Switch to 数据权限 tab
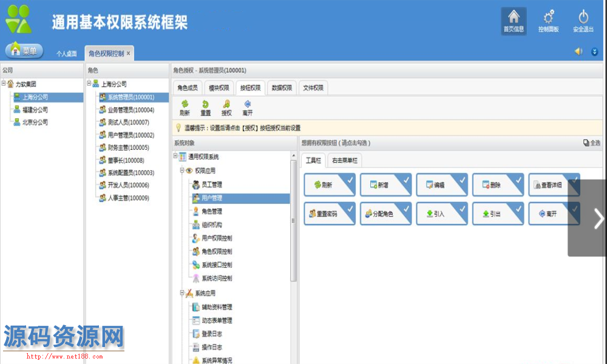This screenshot has width=607, height=364. [282, 88]
